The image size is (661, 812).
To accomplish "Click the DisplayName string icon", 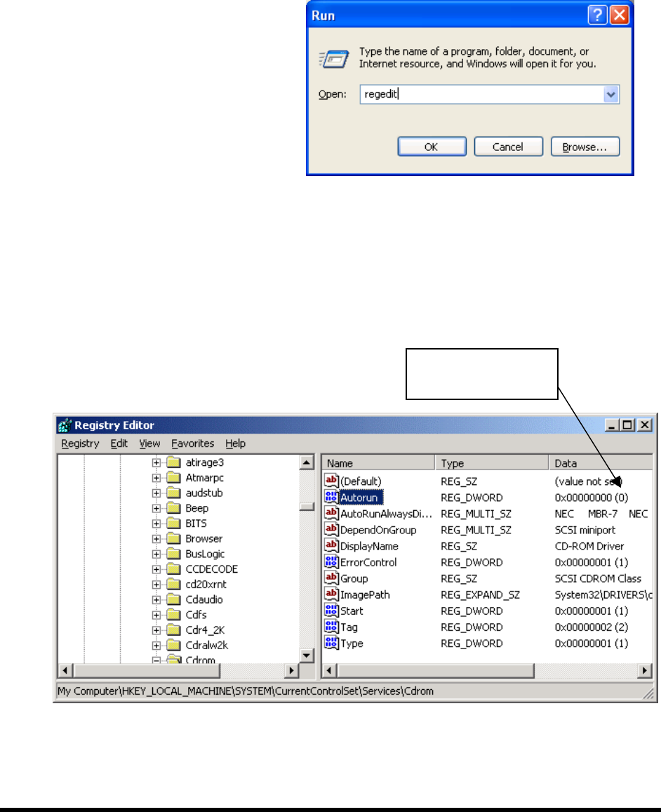I will pos(331,545).
